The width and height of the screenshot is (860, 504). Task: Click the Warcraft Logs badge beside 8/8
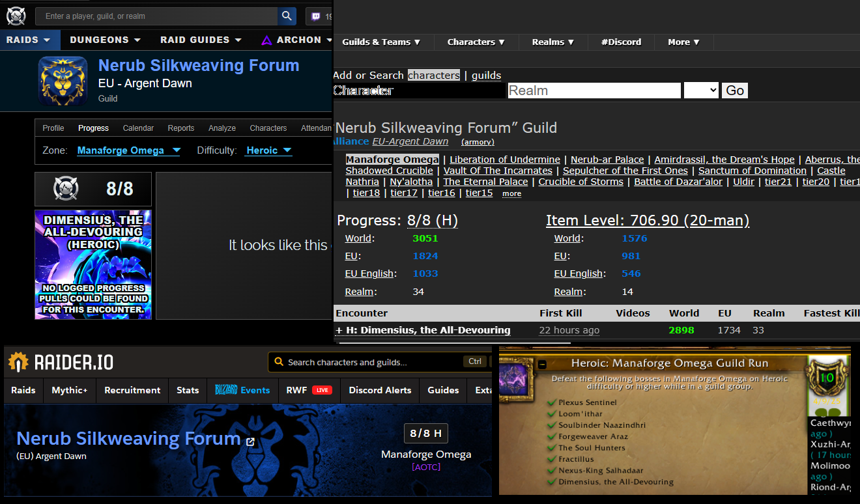(x=66, y=189)
